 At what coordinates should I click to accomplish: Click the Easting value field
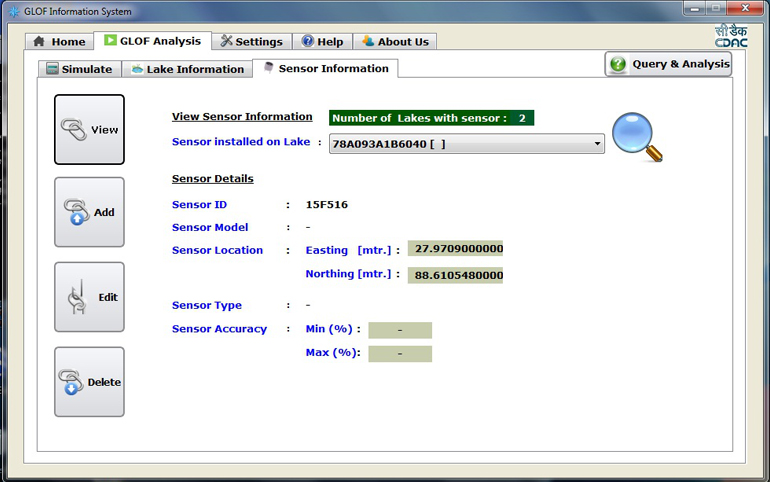(x=455, y=249)
